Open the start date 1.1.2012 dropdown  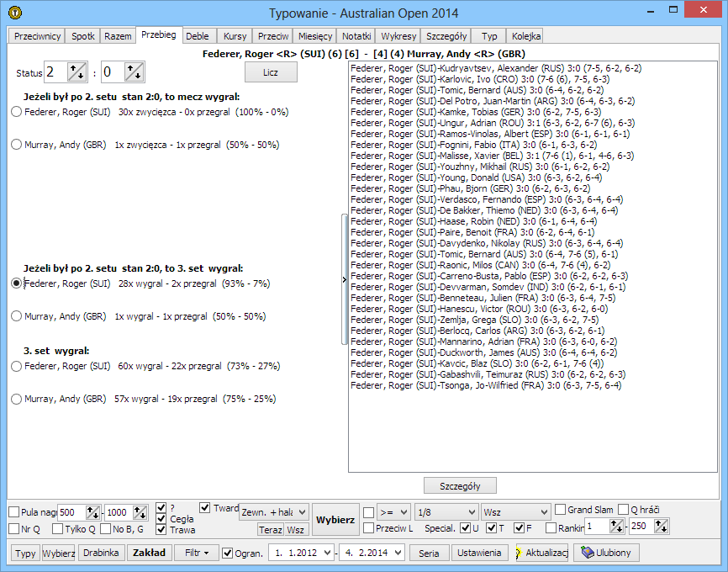pyautogui.click(x=327, y=553)
